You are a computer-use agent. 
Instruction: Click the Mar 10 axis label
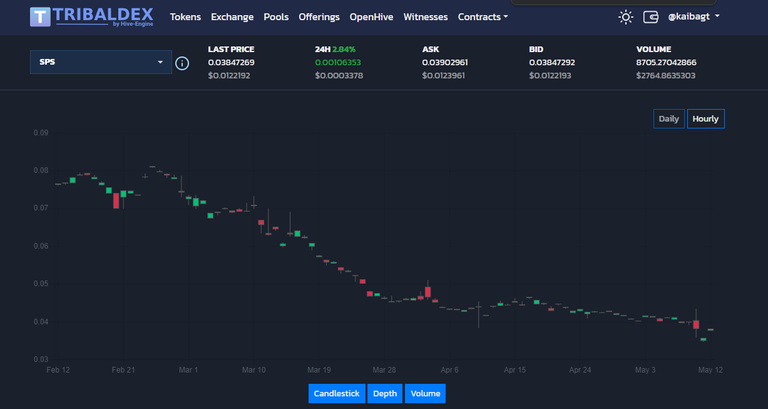tap(254, 370)
